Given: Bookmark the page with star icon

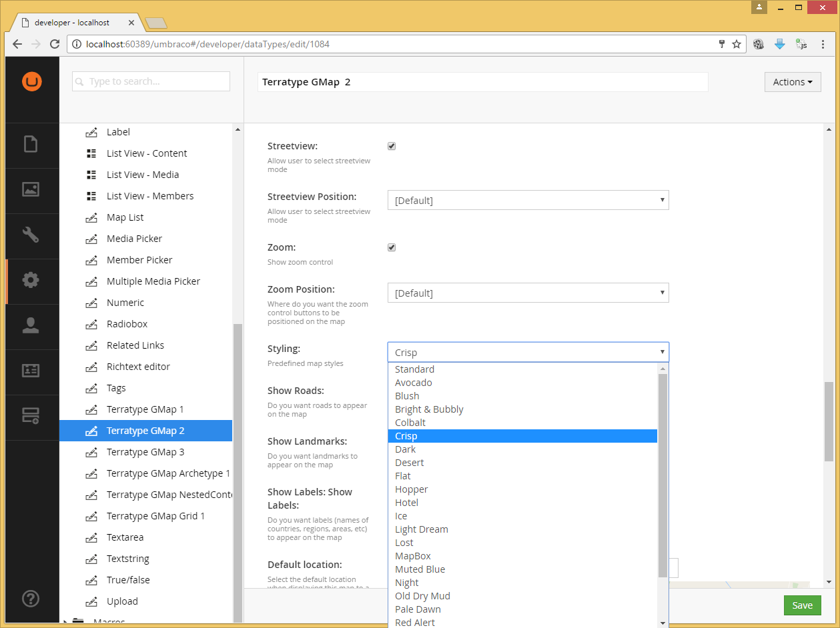Looking at the screenshot, I should [737, 45].
